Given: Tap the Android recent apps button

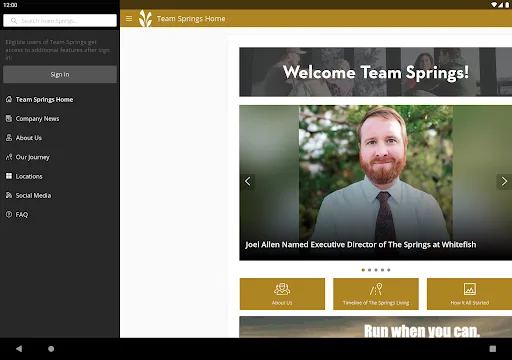Looking at the screenshot, I should [493, 349].
